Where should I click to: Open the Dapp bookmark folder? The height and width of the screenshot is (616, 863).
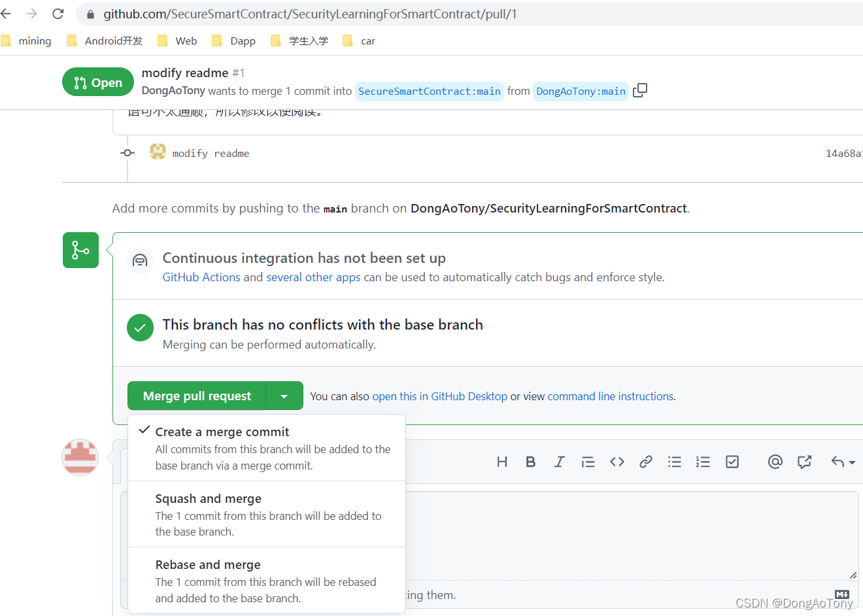233,41
